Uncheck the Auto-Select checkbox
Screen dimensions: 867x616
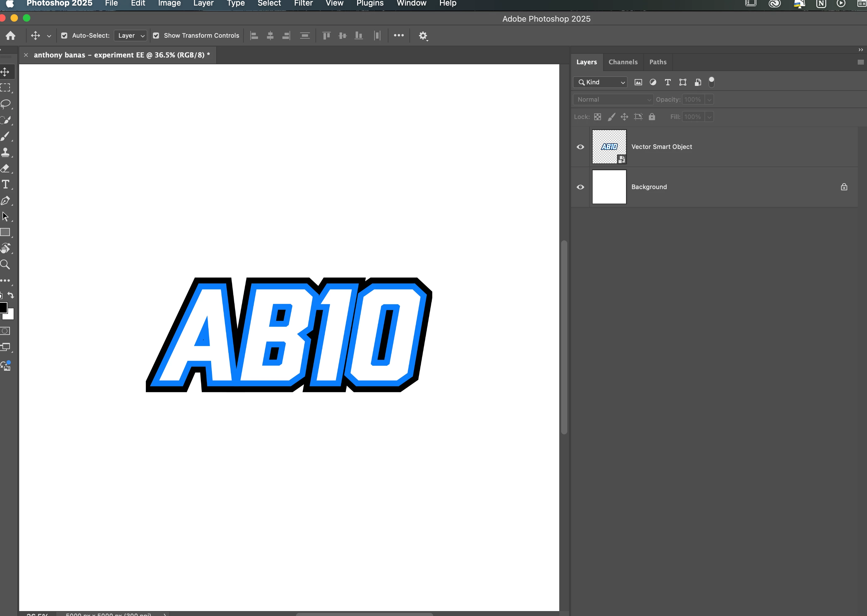(64, 36)
